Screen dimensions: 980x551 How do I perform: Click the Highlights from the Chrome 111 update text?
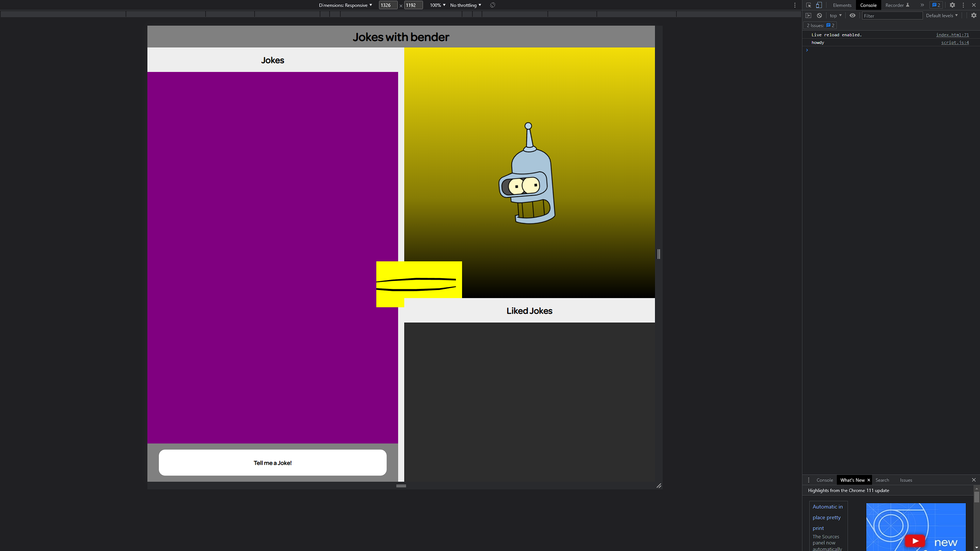click(848, 490)
